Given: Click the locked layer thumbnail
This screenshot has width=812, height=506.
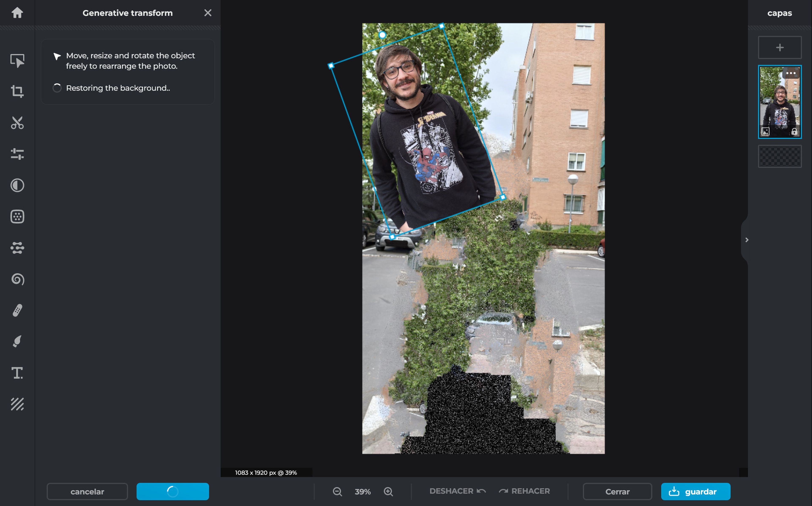Looking at the screenshot, I should point(779,102).
